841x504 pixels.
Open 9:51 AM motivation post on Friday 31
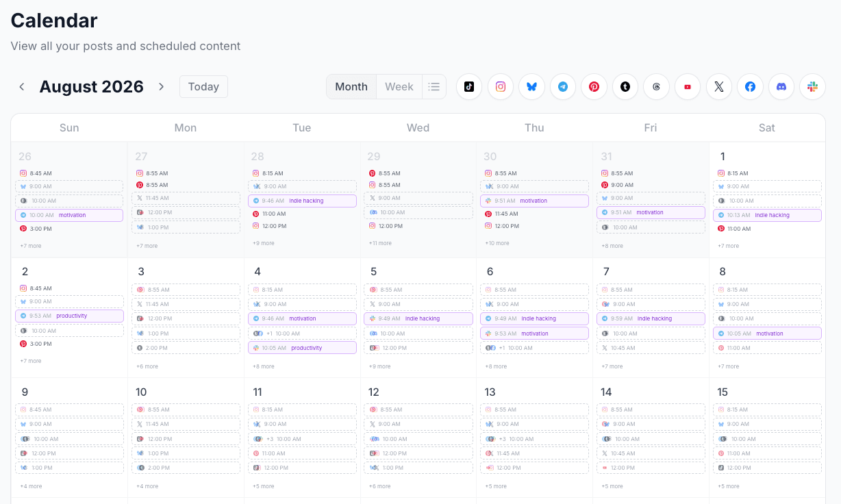(x=651, y=212)
